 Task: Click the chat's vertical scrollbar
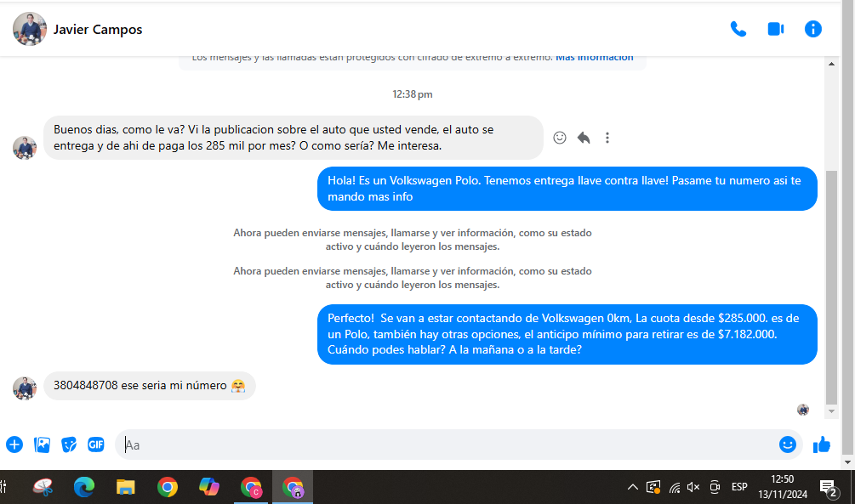(831, 280)
